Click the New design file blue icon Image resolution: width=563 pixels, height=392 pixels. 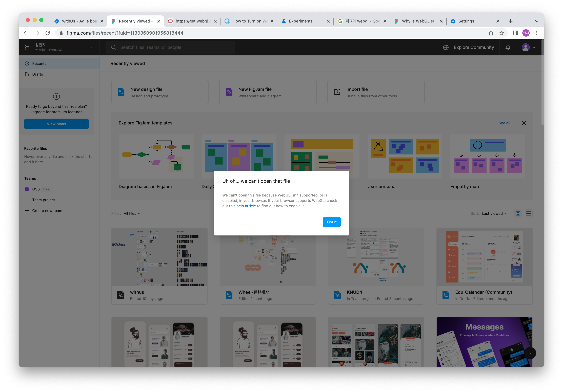pos(121,92)
